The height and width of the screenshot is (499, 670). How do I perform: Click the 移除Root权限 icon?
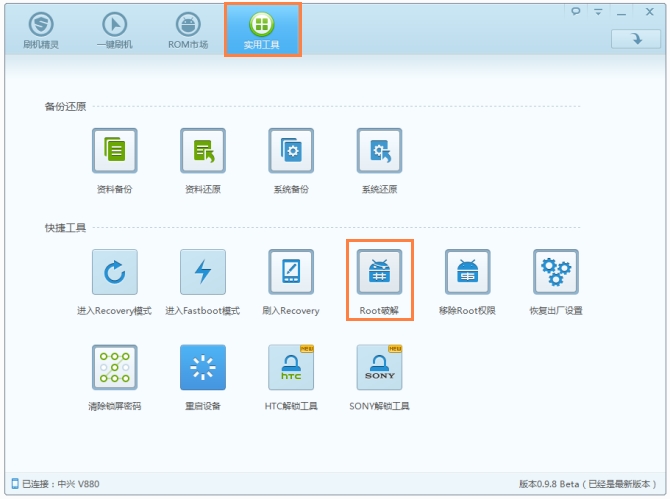click(467, 272)
